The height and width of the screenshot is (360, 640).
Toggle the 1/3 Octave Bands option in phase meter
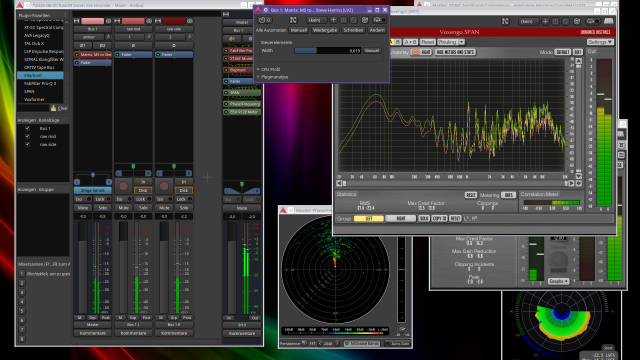click(362, 344)
